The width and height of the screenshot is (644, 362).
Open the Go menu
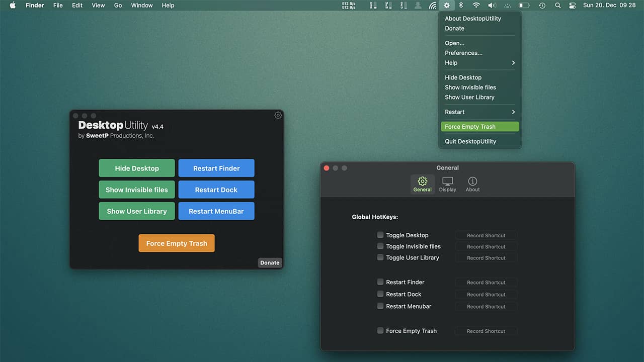(x=118, y=6)
